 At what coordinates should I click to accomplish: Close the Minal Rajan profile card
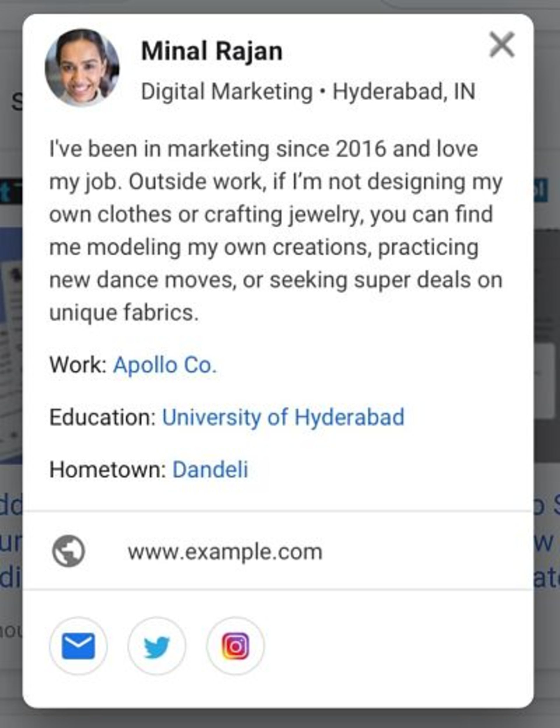coord(502,44)
